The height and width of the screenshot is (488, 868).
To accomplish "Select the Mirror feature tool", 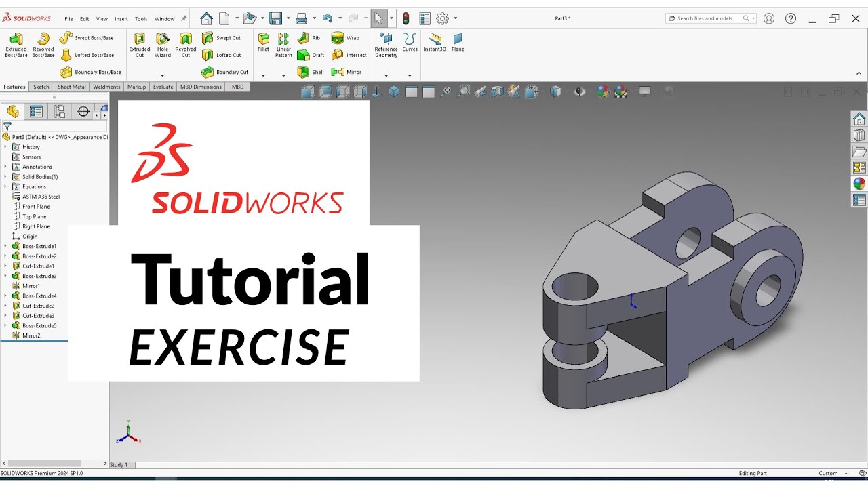I will tap(347, 72).
